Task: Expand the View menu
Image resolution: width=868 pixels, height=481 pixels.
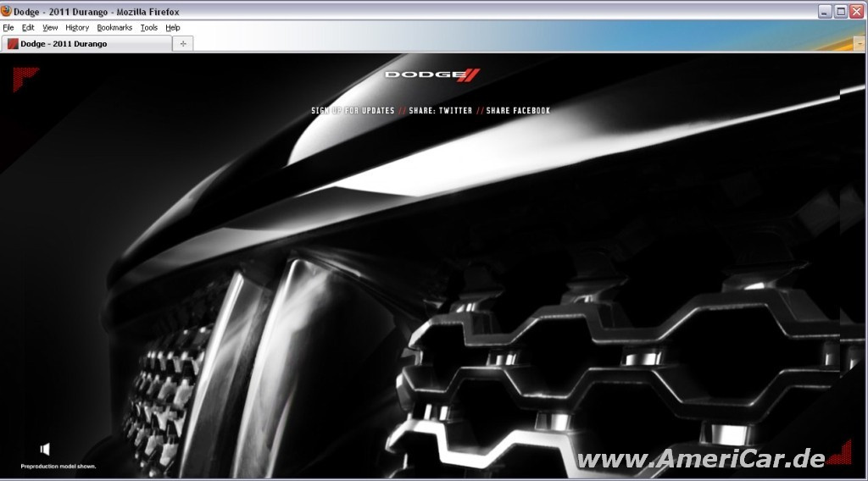Action: (50, 28)
